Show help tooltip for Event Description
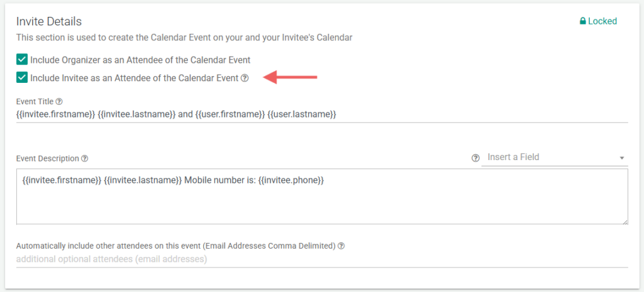 click(x=84, y=159)
